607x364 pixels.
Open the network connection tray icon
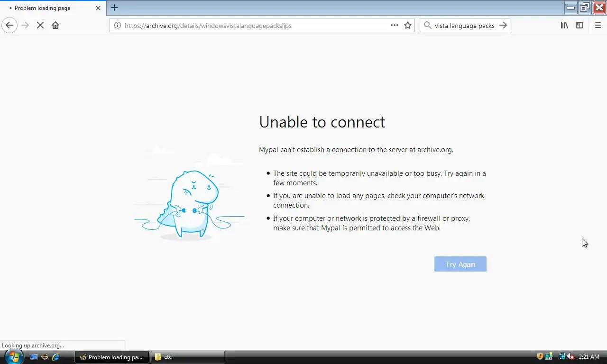pos(561,356)
